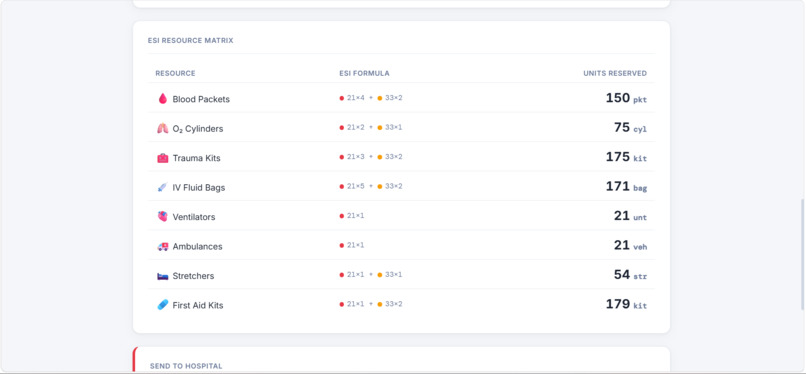Select the Trauma Kits resource name
The image size is (806, 374).
coord(196,158)
